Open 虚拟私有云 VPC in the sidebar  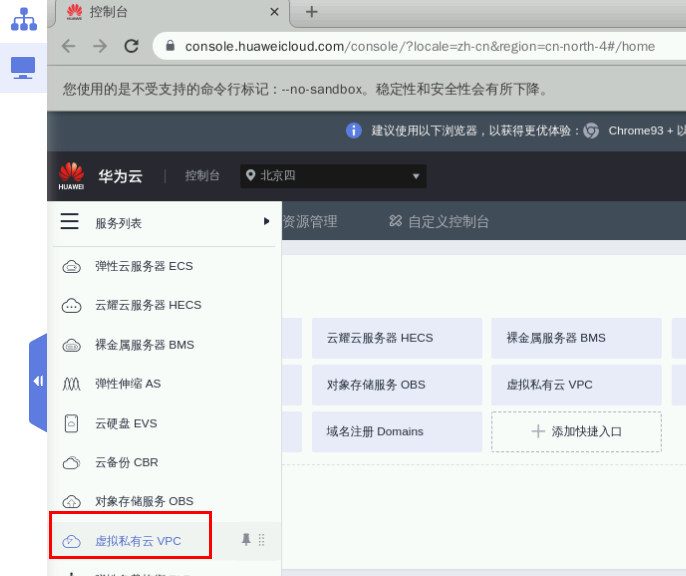(x=138, y=541)
